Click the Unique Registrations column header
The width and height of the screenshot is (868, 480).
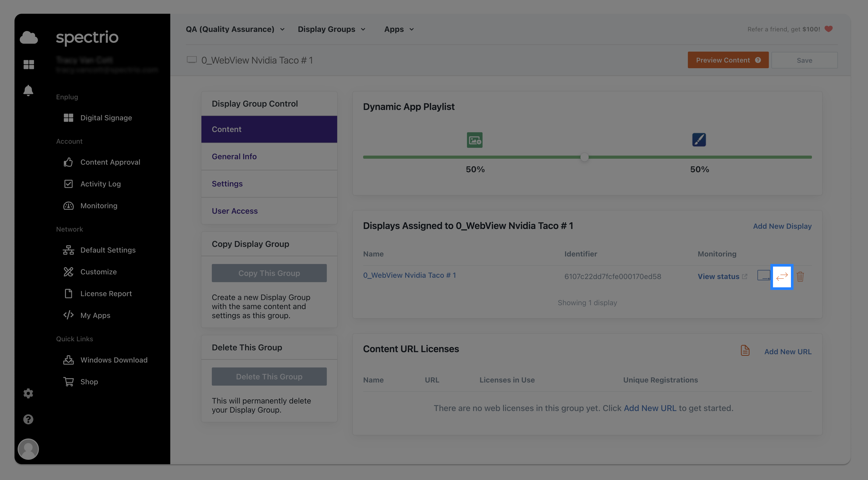[660, 380]
